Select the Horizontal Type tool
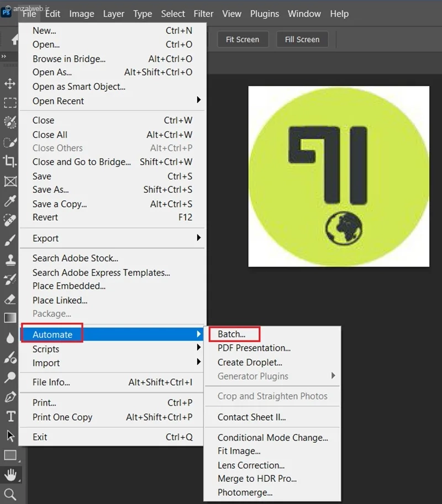 pos(10,416)
